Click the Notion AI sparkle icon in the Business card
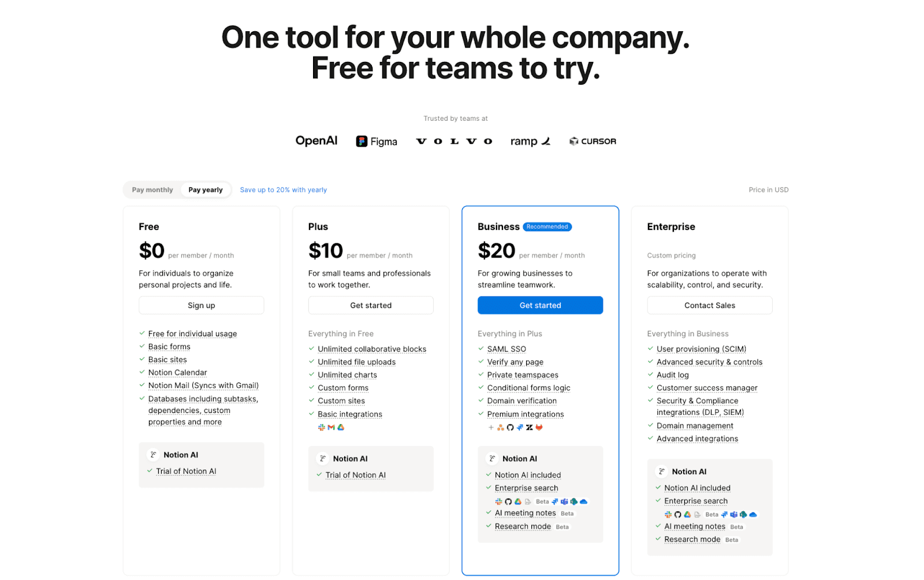924x580 pixels. 491,458
